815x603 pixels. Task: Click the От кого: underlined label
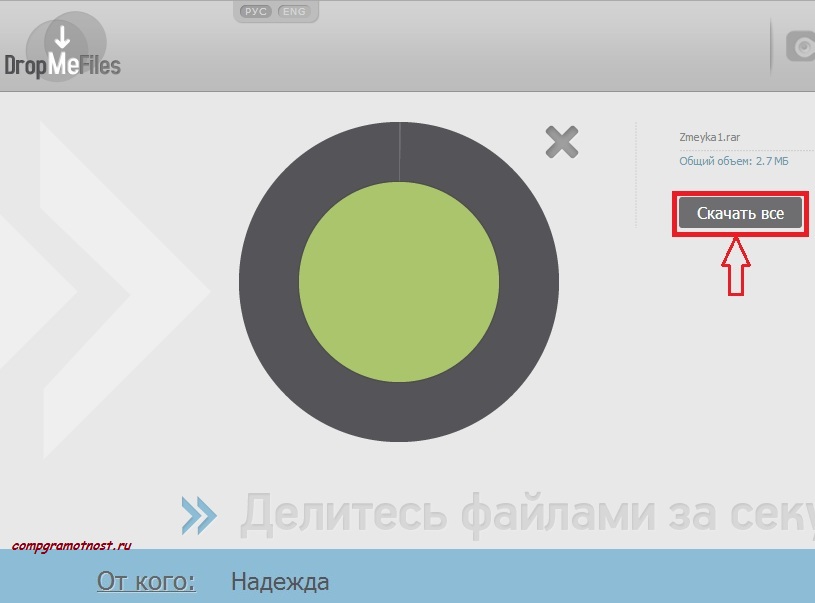coord(146,581)
